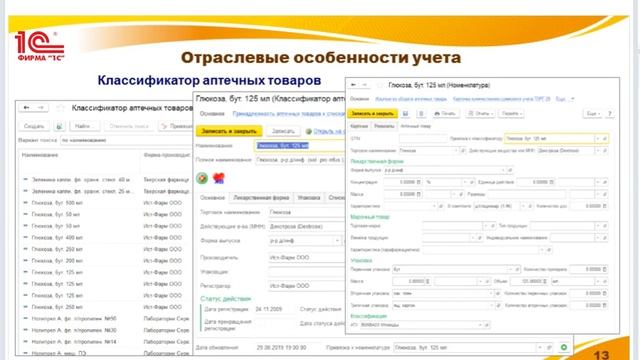Select Основное tab above Торговое наименование in classifier card
This screenshot has width=640, height=360.
[x=212, y=198]
